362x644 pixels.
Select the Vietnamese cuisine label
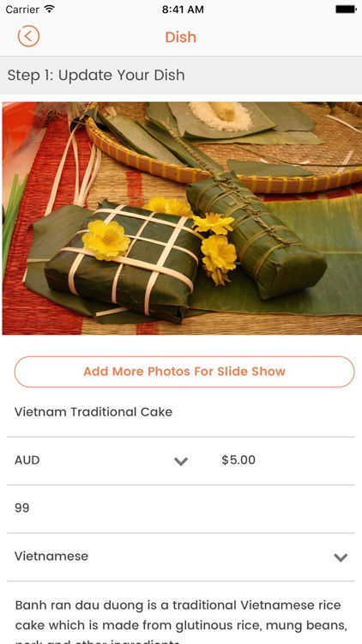(51, 556)
